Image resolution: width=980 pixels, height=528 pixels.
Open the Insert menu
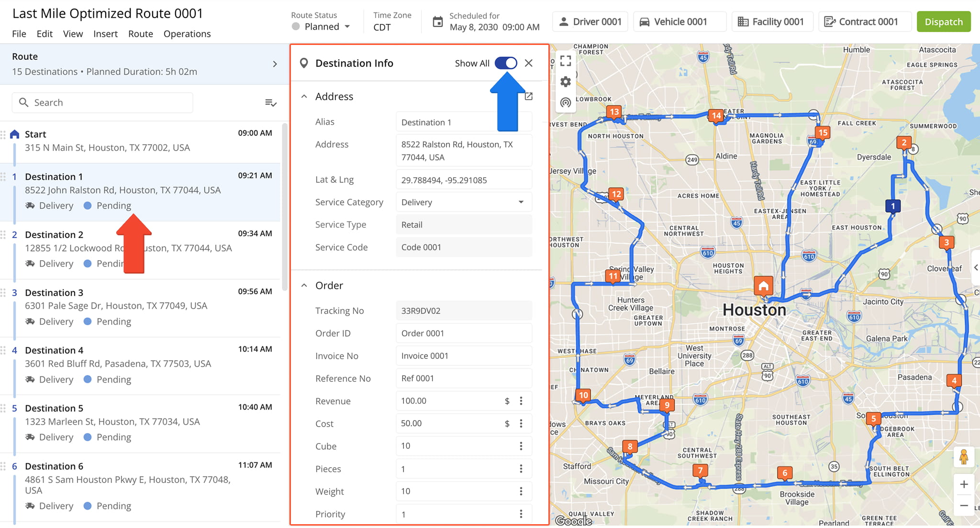(x=105, y=34)
